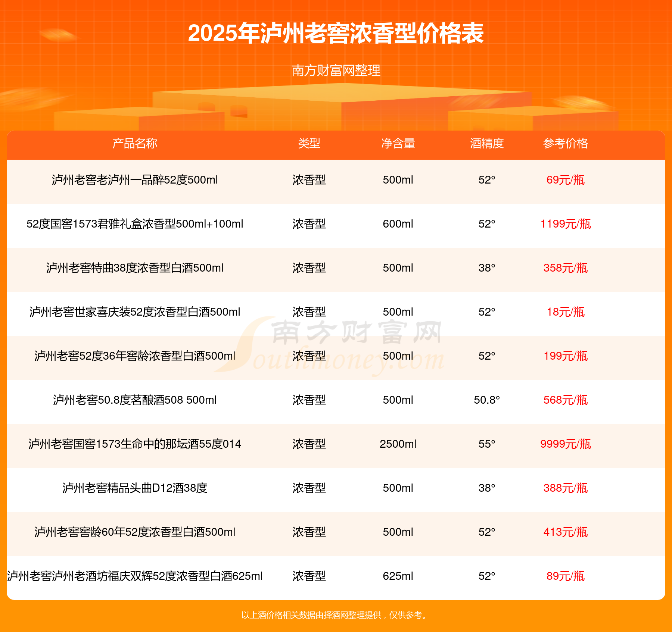Click the price 89元/瓶
The width and height of the screenshot is (672, 632).
click(x=566, y=576)
